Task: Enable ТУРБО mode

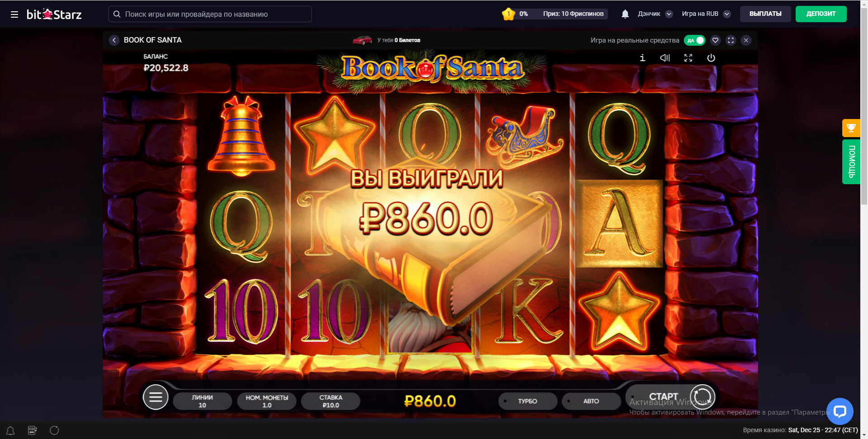Action: (528, 401)
